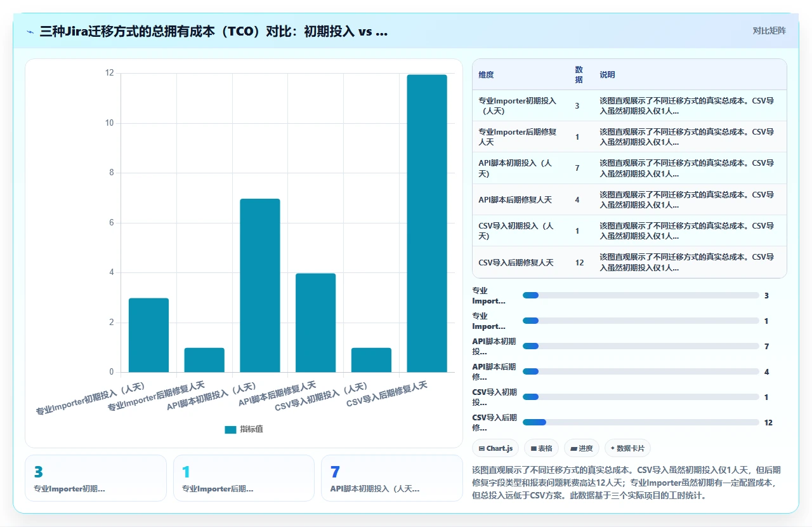This screenshot has height=527, width=812.
Task: Click the lightning icon beside the title
Action: pyautogui.click(x=30, y=32)
